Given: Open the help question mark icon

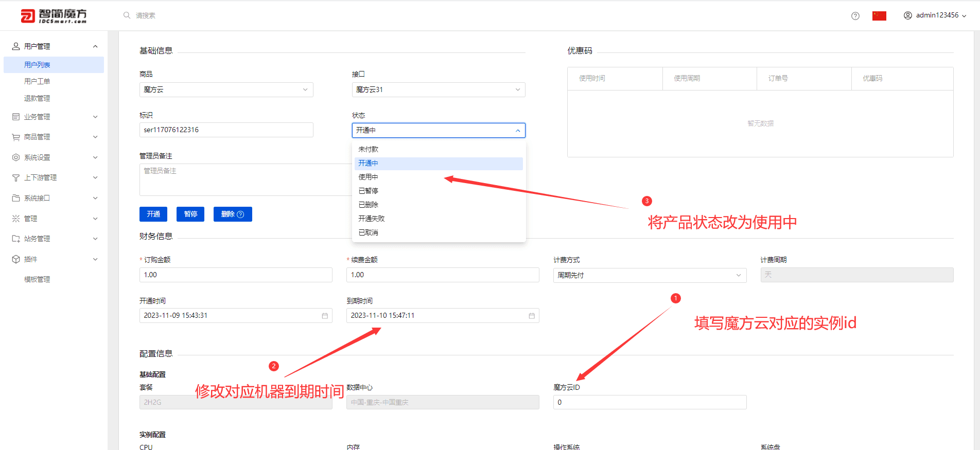Looking at the screenshot, I should [855, 16].
